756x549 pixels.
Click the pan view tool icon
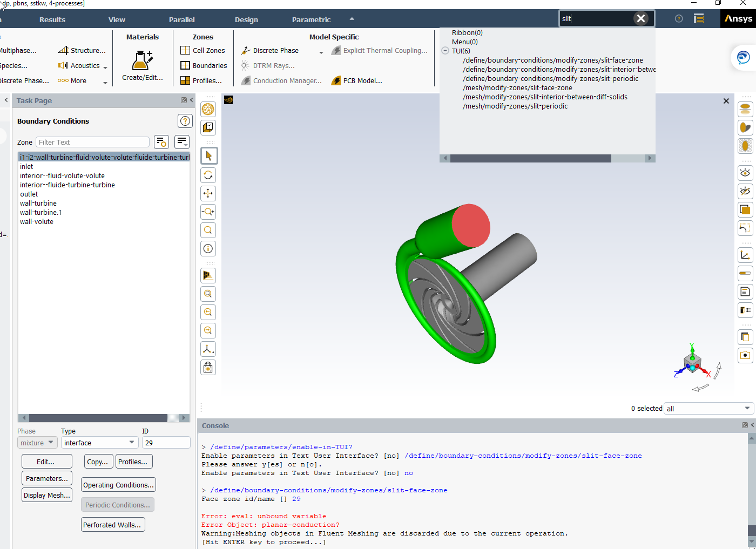(208, 193)
